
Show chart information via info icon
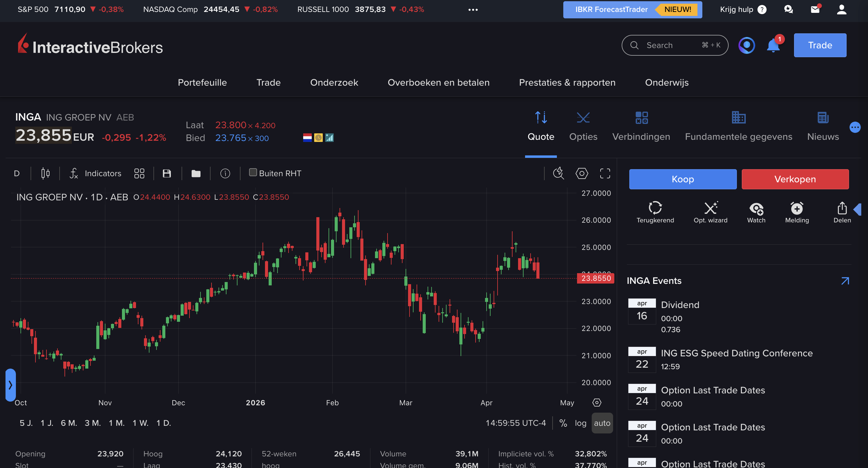[225, 173]
